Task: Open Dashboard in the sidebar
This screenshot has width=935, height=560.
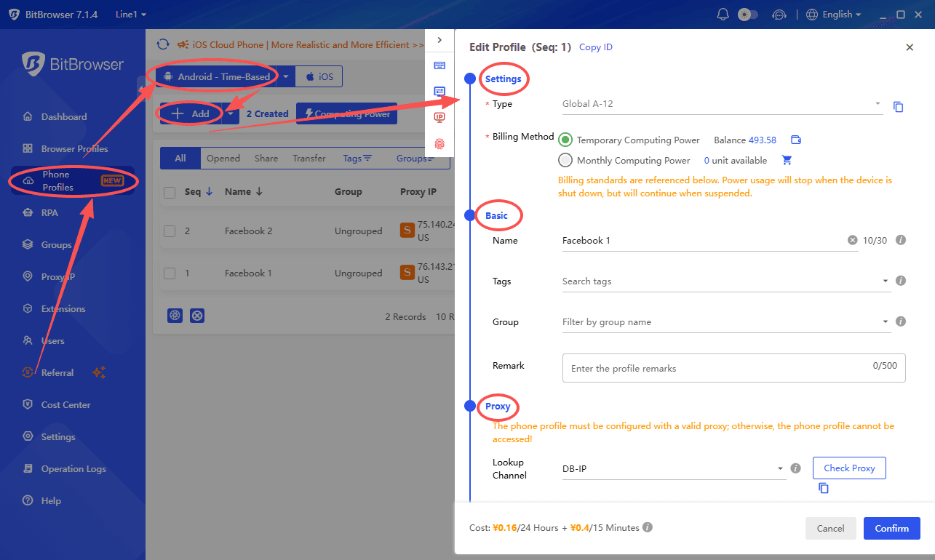Action: tap(64, 116)
